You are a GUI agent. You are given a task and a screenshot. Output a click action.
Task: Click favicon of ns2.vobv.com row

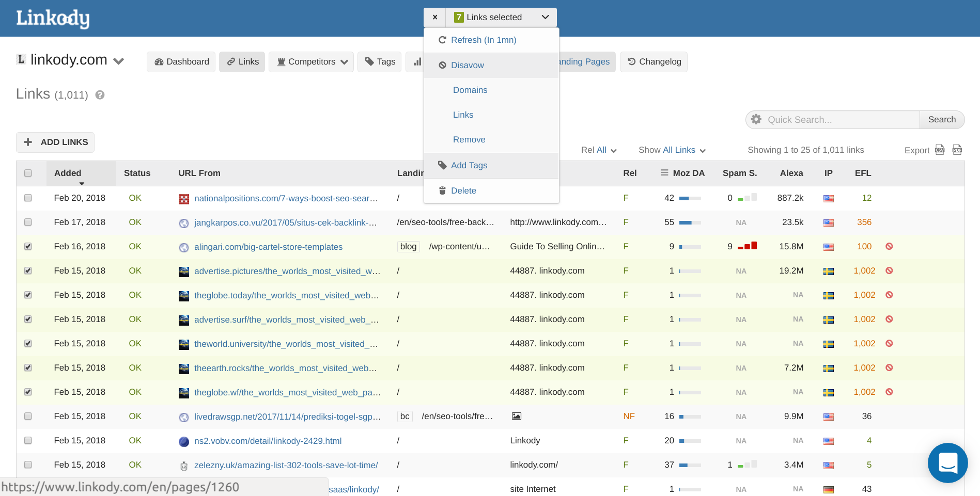click(184, 441)
